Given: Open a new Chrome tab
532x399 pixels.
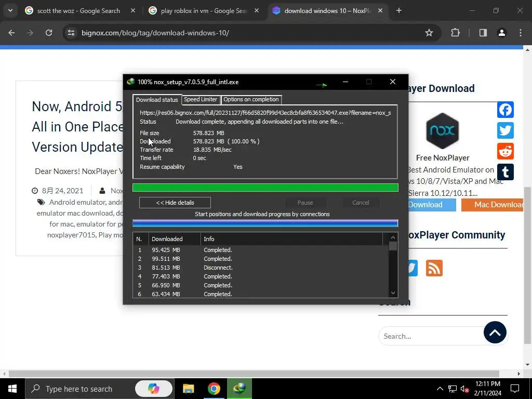Looking at the screenshot, I should pyautogui.click(x=399, y=10).
